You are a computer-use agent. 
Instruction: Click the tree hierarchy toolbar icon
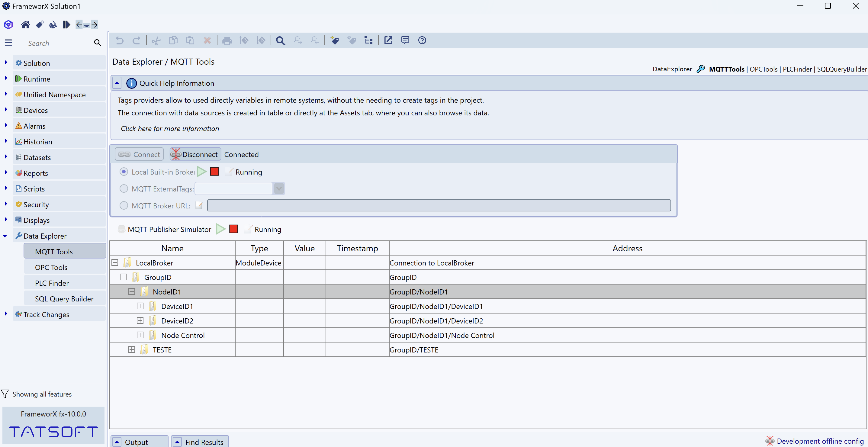tap(368, 40)
